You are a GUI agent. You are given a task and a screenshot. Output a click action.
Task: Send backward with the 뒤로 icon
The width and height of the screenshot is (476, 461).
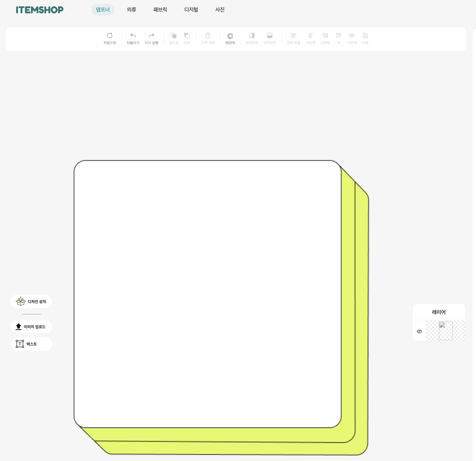(187, 36)
